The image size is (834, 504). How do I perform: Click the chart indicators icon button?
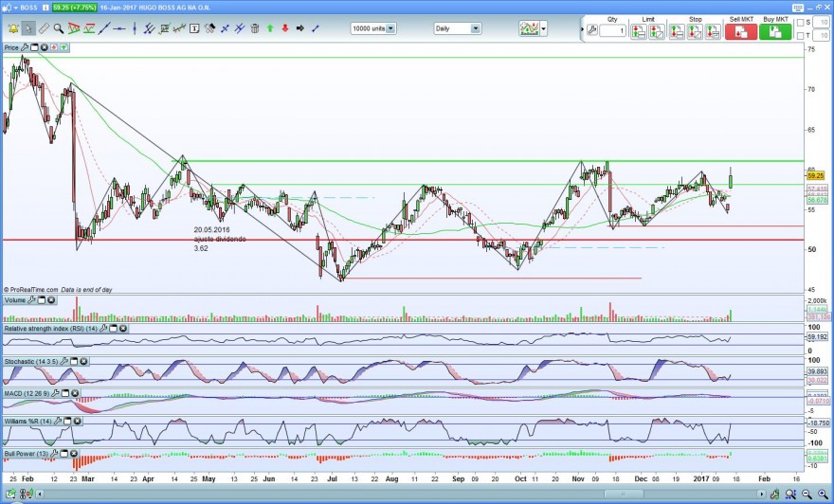530,28
